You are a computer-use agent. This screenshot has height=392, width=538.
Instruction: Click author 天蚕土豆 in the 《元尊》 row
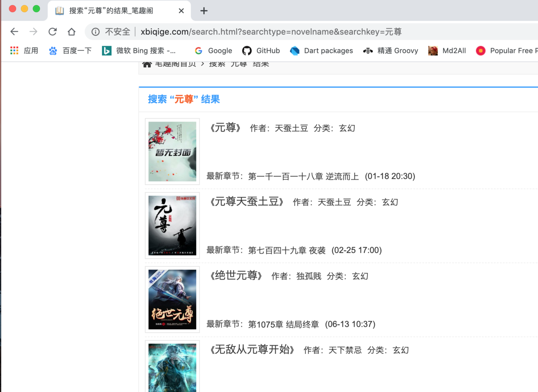[x=292, y=128]
